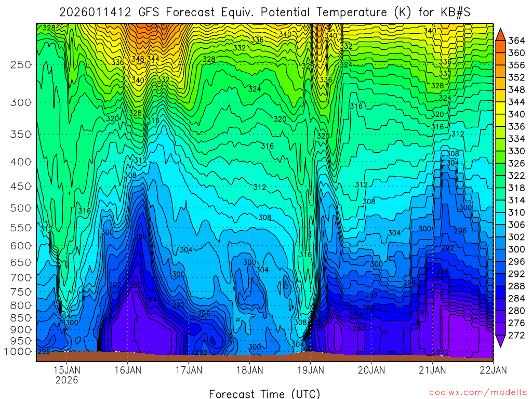The height and width of the screenshot is (399, 532).
Task: Select the 20JAN date label on x-axis
Action: click(x=371, y=370)
